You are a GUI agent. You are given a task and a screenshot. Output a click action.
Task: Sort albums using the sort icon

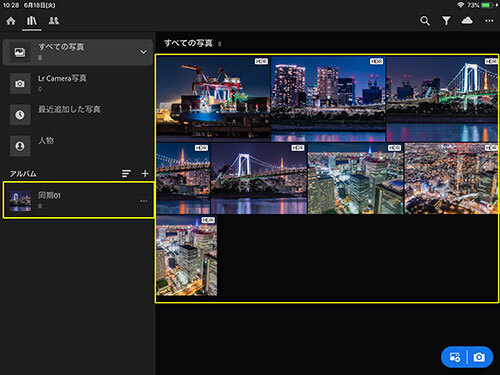coord(126,173)
